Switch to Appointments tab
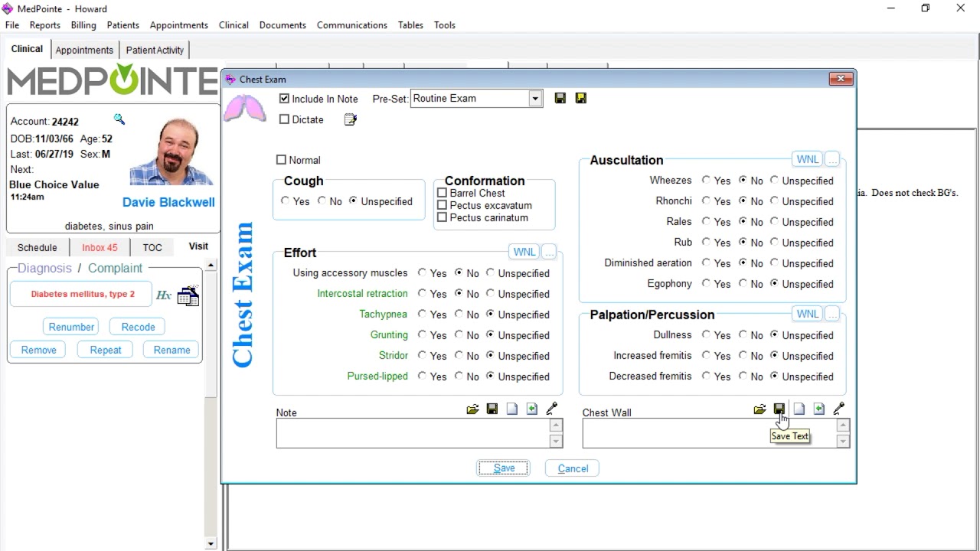Image resolution: width=980 pixels, height=551 pixels. click(x=84, y=50)
